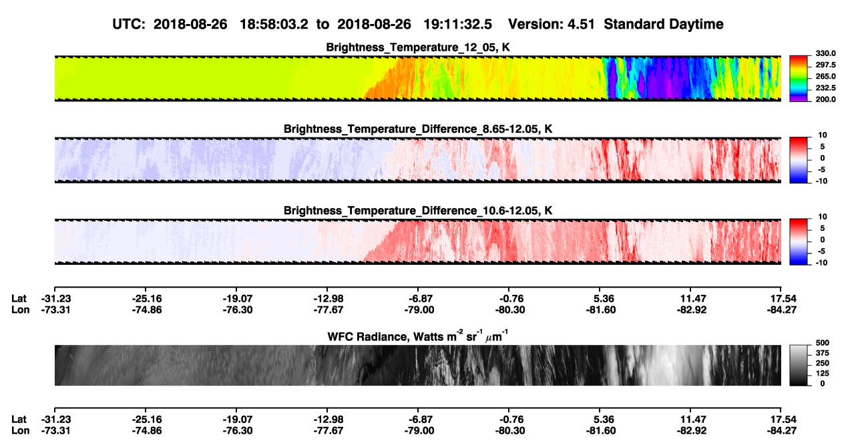Click longitude -79.00 under the WFC Radiance panel

(x=418, y=430)
